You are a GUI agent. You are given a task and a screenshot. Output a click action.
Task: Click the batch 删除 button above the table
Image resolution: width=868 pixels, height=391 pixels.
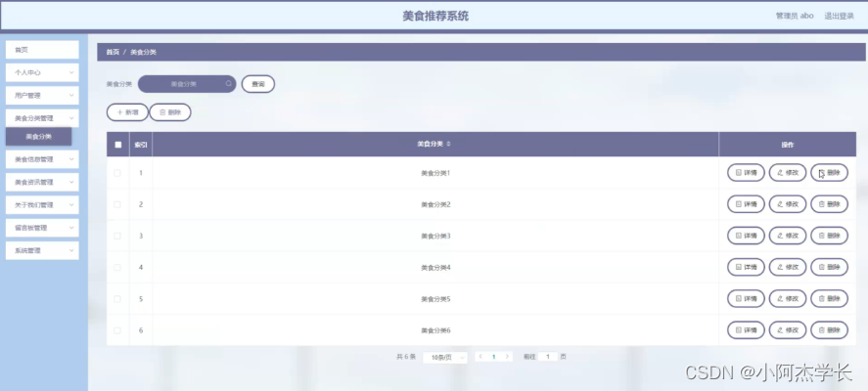pyautogui.click(x=170, y=112)
